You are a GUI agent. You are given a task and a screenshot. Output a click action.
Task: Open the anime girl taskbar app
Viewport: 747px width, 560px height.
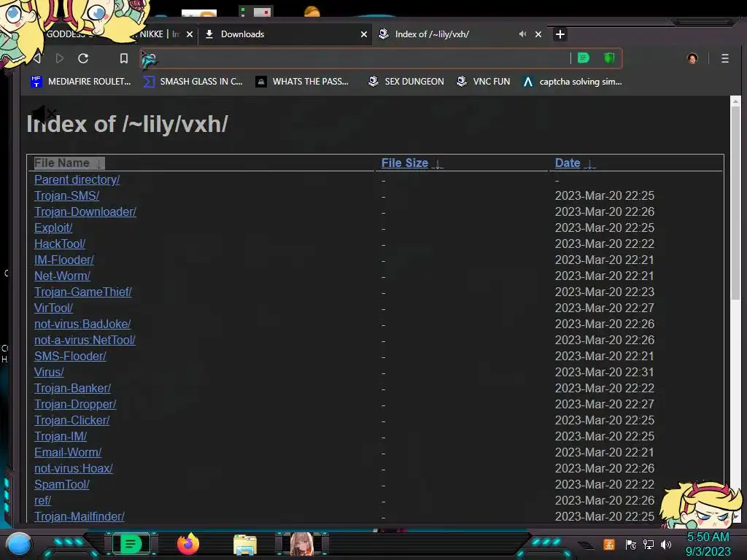tap(302, 544)
